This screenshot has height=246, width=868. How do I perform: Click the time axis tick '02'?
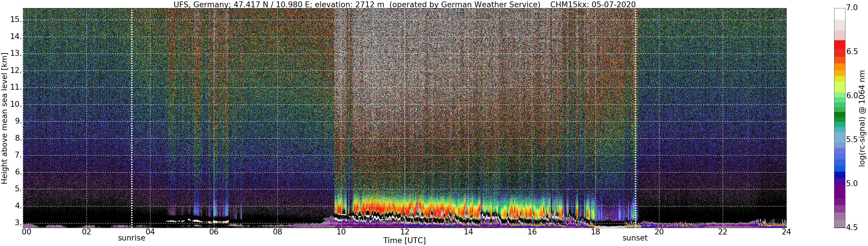pos(87,232)
